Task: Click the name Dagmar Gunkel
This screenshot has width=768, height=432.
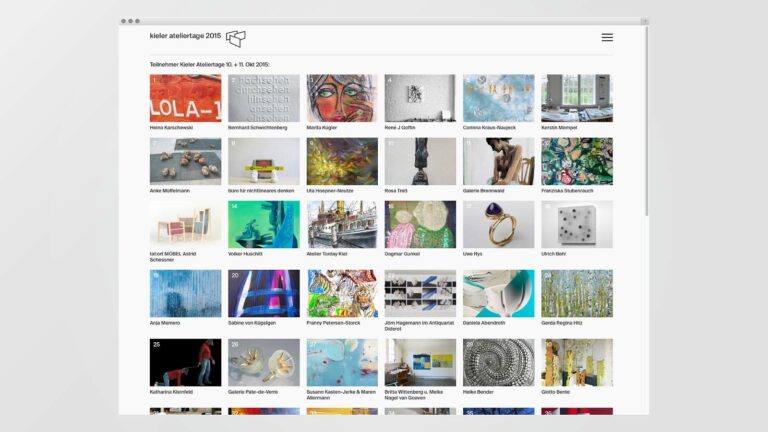Action: 402,254
